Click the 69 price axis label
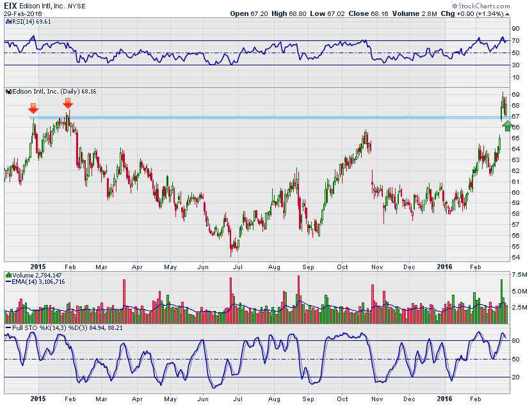The image size is (532, 405). coord(516,95)
